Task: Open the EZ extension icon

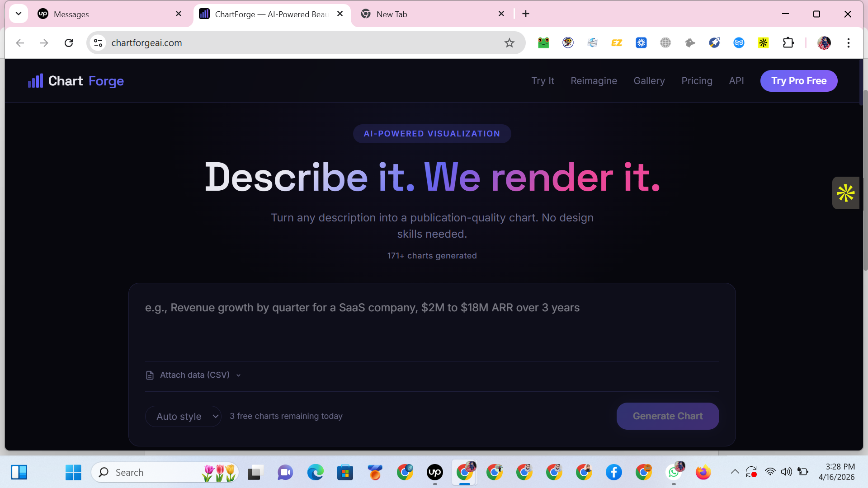Action: point(617,43)
